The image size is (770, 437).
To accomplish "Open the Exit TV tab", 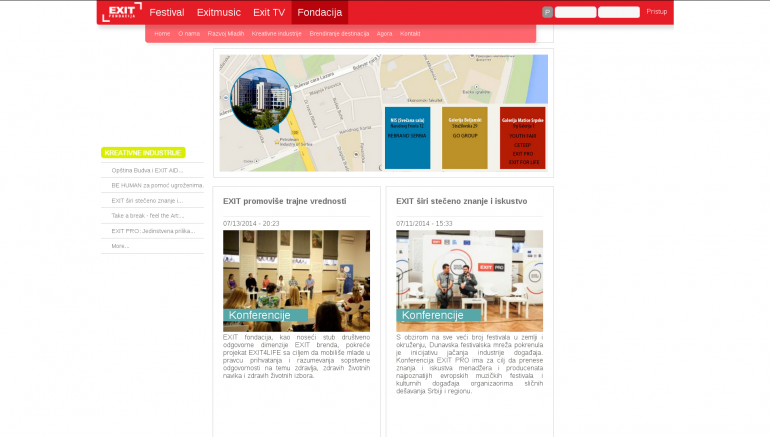I will click(269, 12).
